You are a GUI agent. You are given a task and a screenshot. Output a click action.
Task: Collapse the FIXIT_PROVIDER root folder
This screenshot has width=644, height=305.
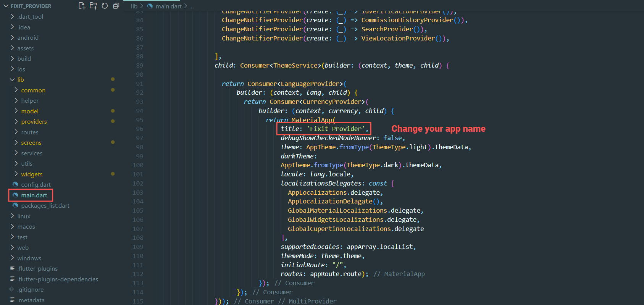coord(5,6)
